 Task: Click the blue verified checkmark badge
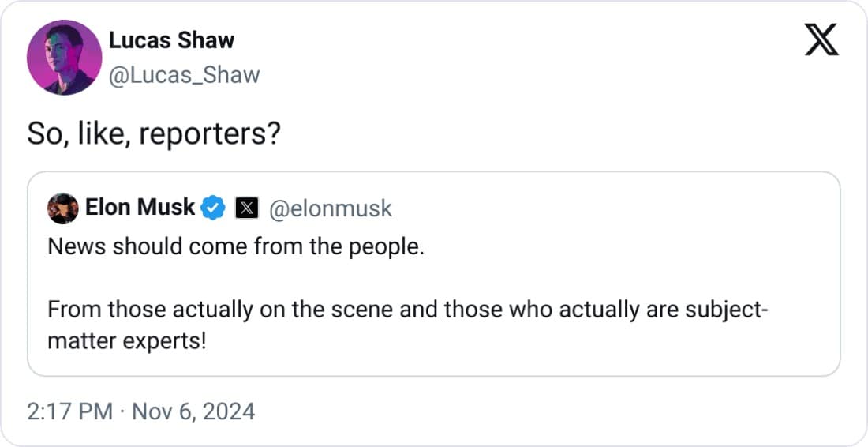[213, 208]
